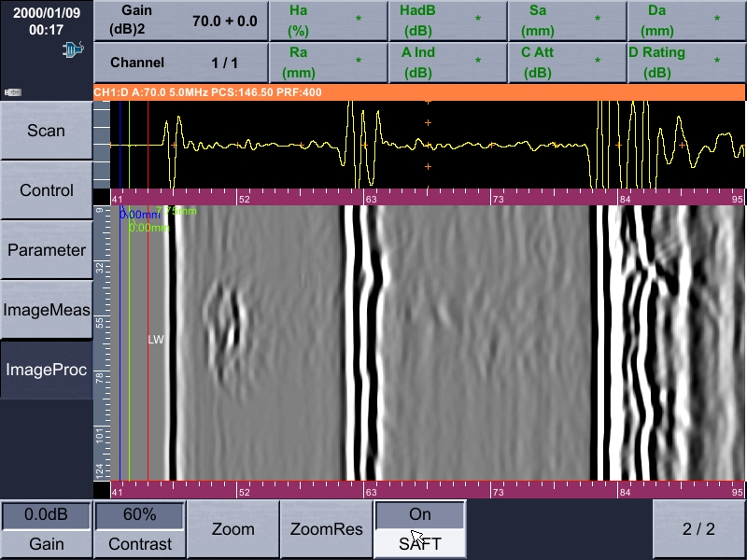The width and height of the screenshot is (747, 560).
Task: Select the 60% Contrast softkey
Action: [x=139, y=529]
